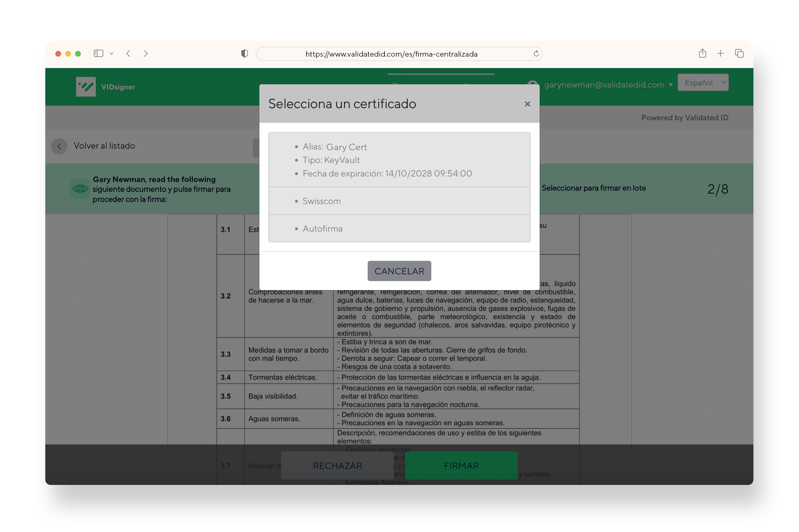Click the URL address field
The height and width of the screenshot is (532, 799).
click(x=391, y=54)
